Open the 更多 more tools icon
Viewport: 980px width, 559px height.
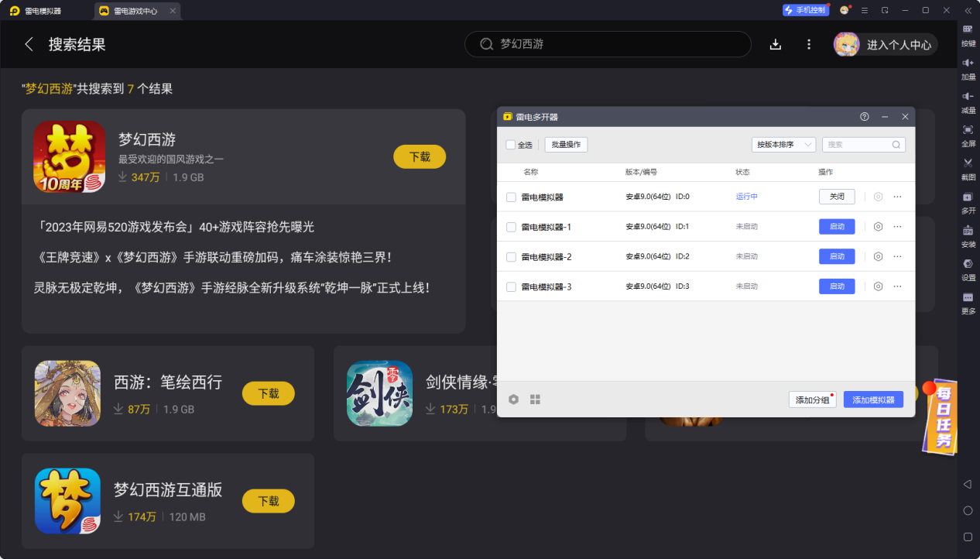pyautogui.click(x=968, y=302)
